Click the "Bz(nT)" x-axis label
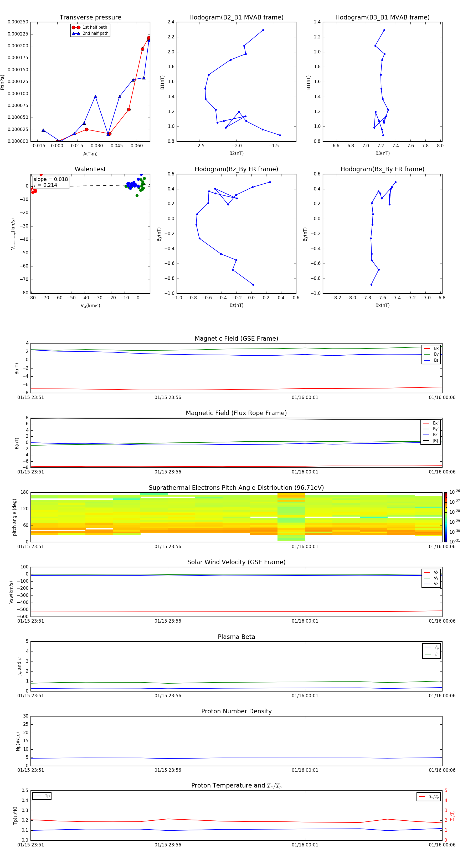Screen dimensions: 473x868 point(236,305)
